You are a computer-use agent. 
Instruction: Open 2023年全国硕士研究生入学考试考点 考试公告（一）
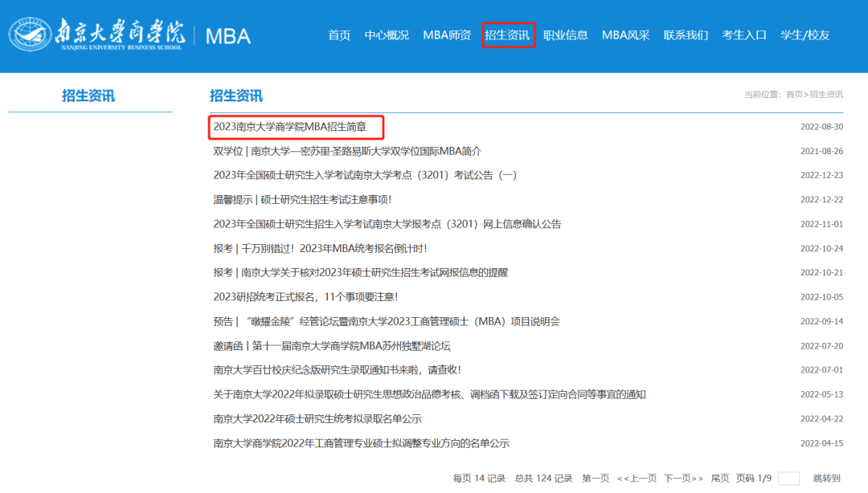pos(365,175)
